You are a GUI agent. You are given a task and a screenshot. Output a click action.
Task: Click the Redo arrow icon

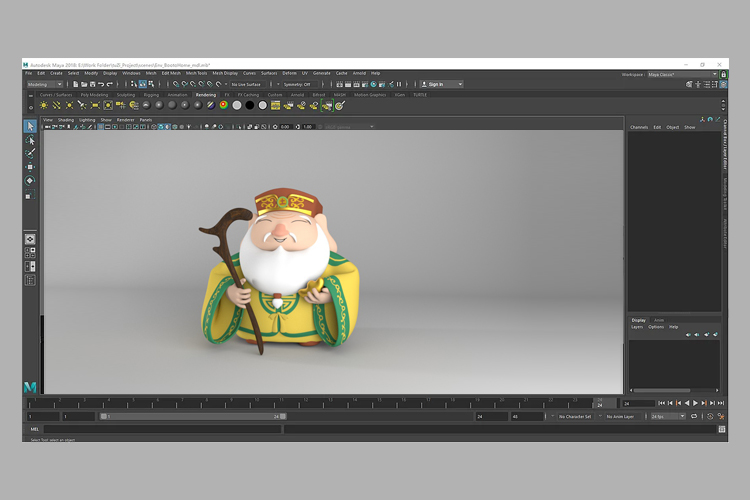pos(110,84)
